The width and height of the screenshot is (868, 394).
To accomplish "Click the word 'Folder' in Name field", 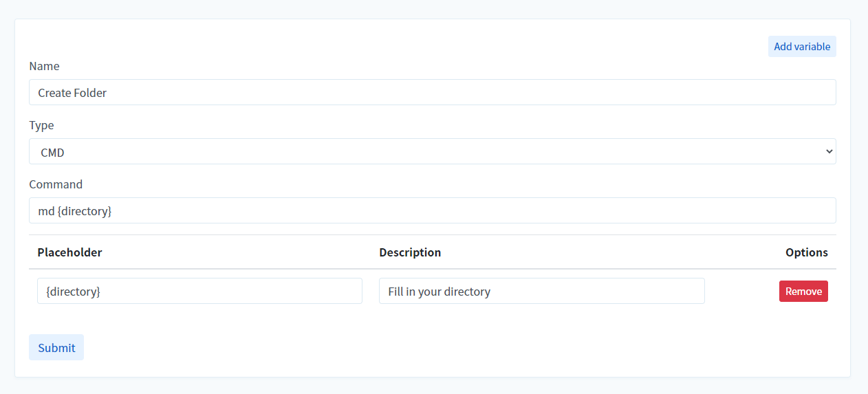I will [90, 93].
